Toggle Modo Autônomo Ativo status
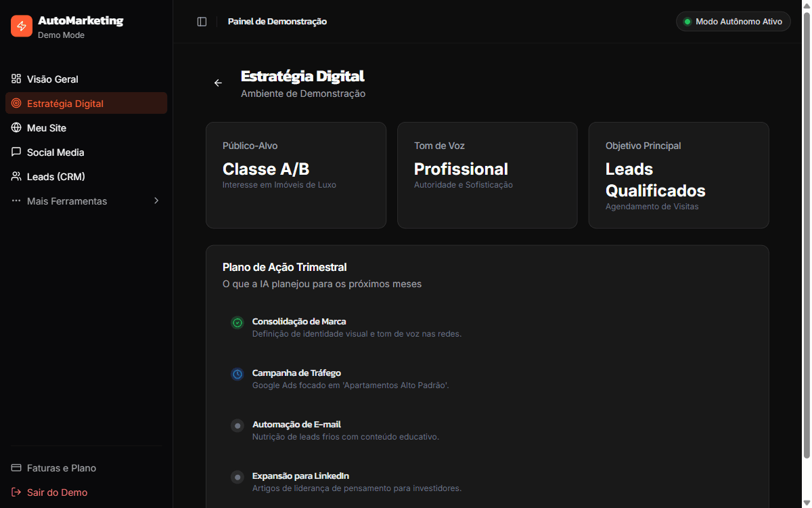Screen dimensions: 812x508 (x=733, y=21)
